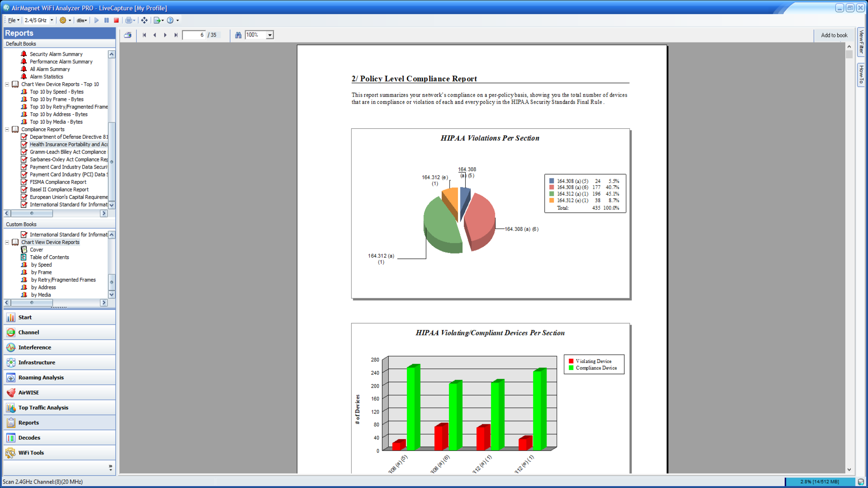Start live capture with the Play icon
Viewport: 868px width, 488px height.
click(x=96, y=20)
